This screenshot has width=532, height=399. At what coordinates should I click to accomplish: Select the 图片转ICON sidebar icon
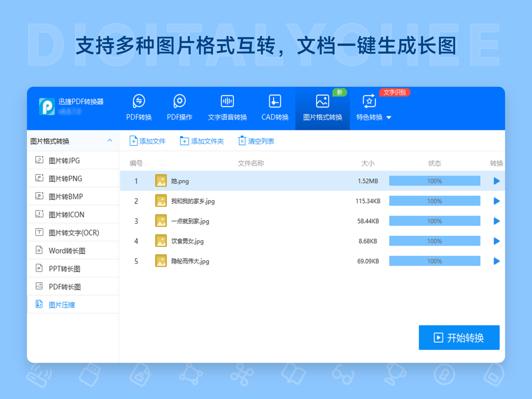coord(39,214)
